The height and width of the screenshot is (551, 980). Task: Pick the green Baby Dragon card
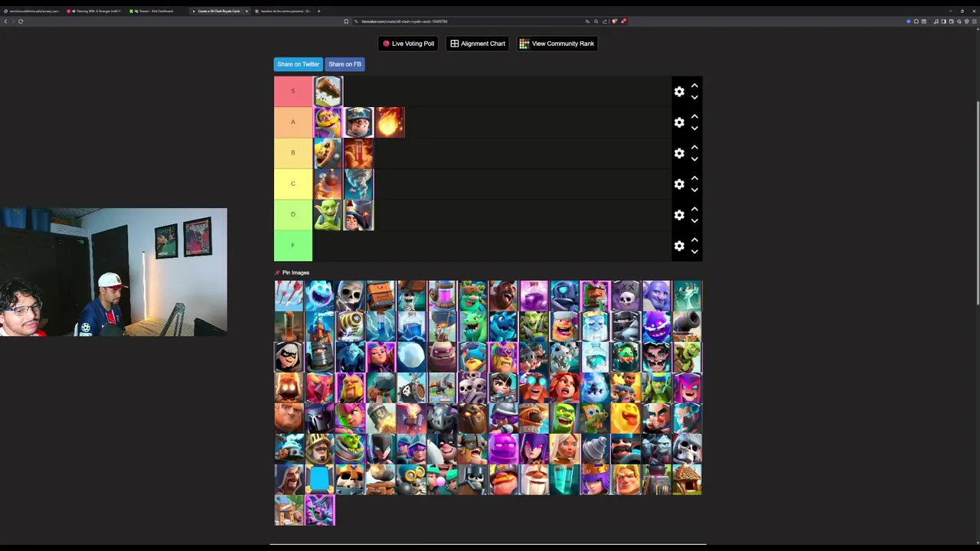point(473,326)
